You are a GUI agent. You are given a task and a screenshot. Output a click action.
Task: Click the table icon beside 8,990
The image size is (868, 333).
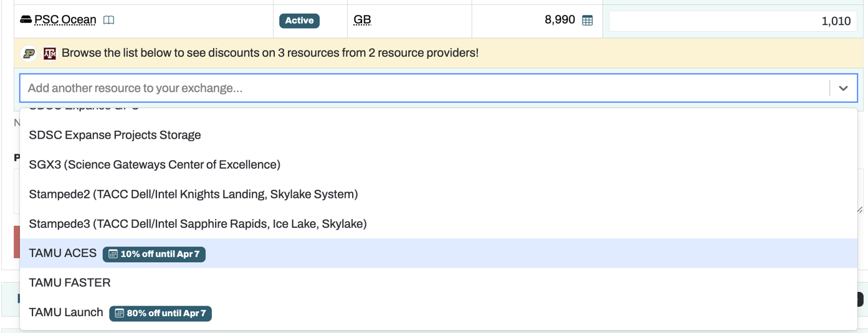coord(587,20)
